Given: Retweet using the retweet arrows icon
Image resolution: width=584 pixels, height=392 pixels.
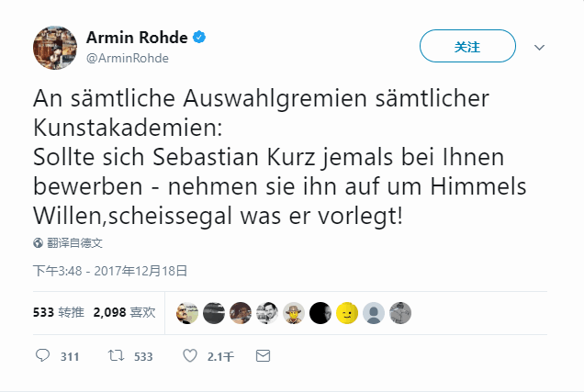Looking at the screenshot, I should click(x=116, y=355).
